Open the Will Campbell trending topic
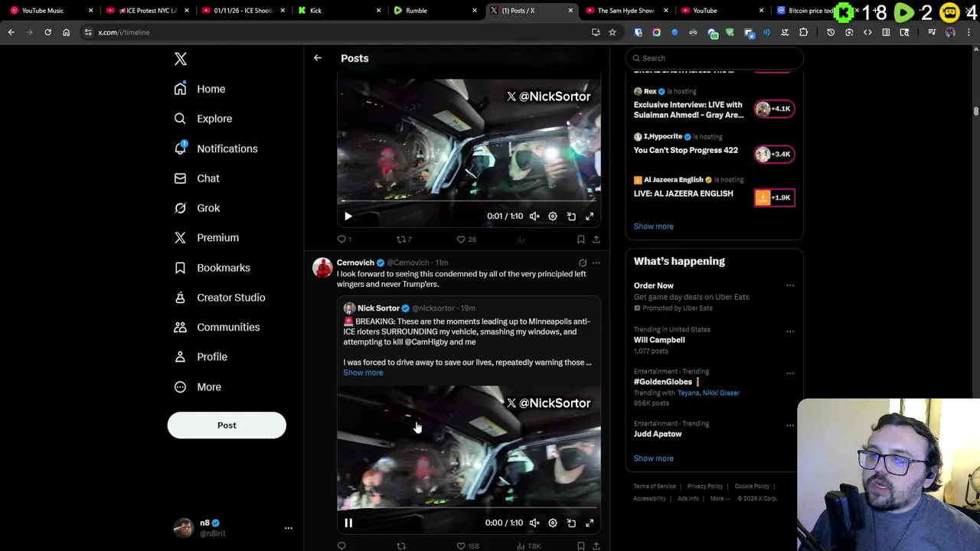Viewport: 980px width, 551px height. [x=659, y=340]
